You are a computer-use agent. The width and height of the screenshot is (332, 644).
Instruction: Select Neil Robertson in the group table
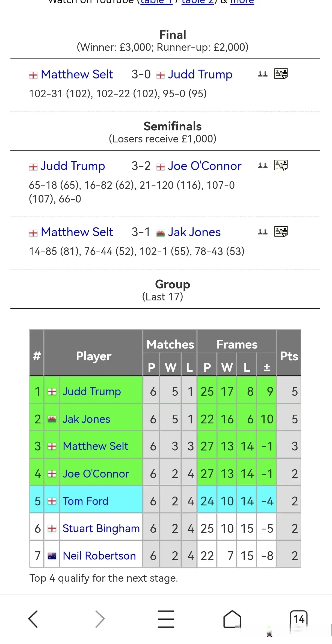pos(99,556)
